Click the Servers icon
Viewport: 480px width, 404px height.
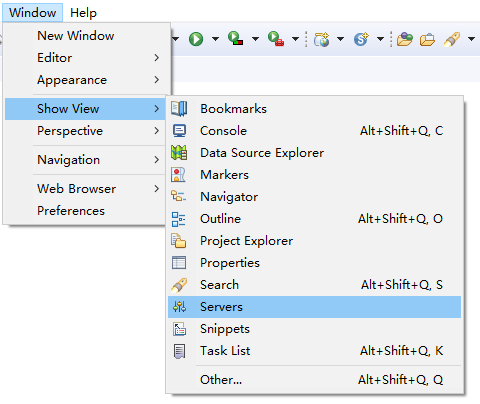coord(179,307)
